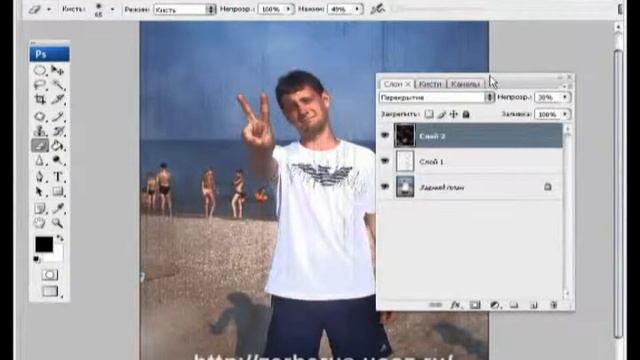Select the Pen tool
Screen dimensions: 640x360
40,177
